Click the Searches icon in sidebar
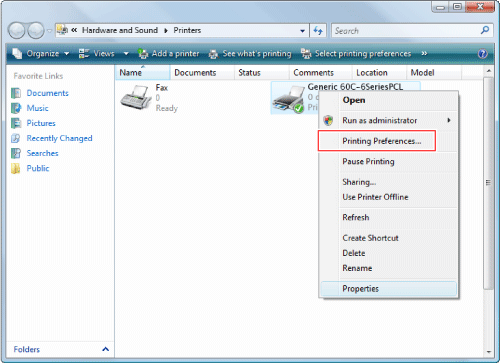 click(16, 153)
